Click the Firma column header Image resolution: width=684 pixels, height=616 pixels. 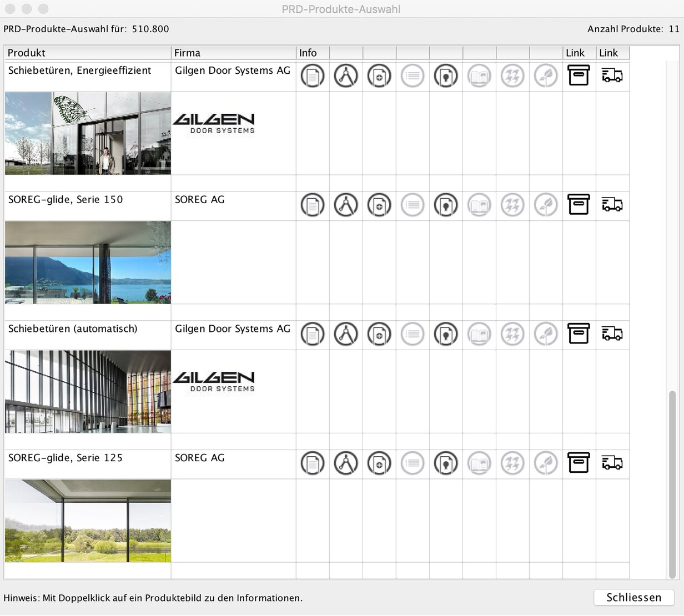coord(233,53)
